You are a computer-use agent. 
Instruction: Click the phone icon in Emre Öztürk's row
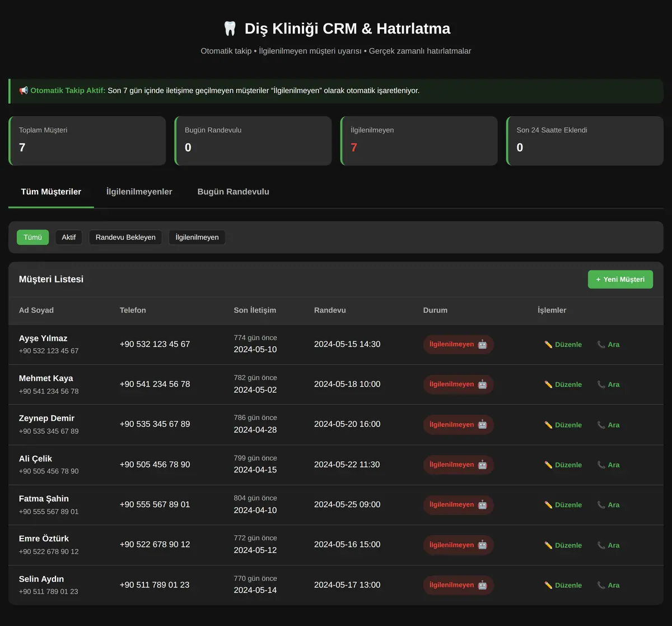(601, 545)
